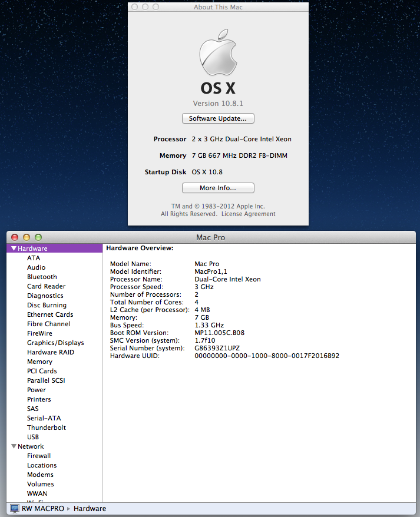The height and width of the screenshot is (517, 420).
Task: Open Firewall under Network
Action: (x=39, y=456)
